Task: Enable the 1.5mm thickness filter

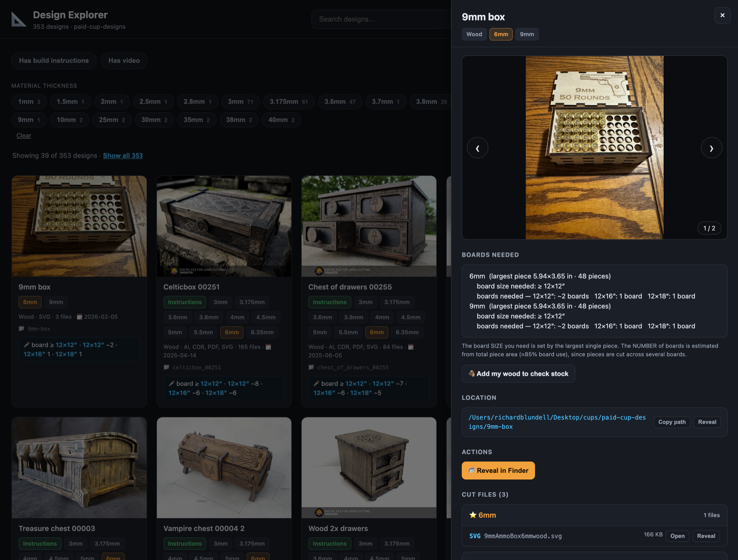Action: coord(70,101)
